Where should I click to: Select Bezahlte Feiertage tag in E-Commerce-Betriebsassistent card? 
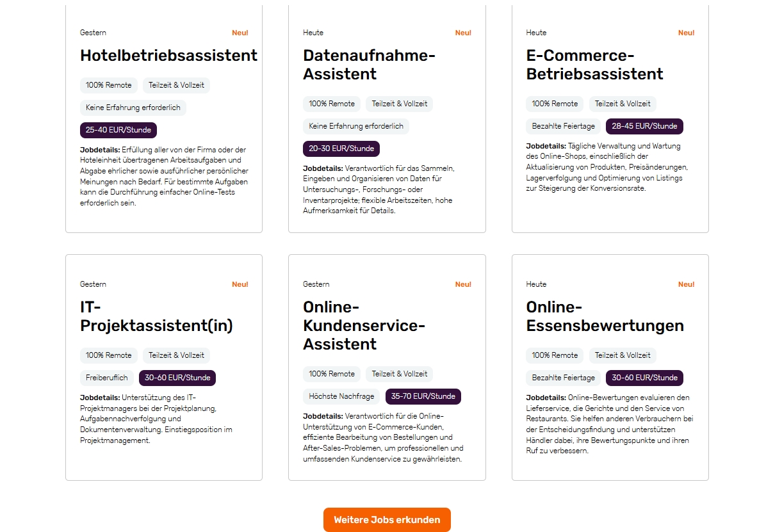tap(564, 126)
